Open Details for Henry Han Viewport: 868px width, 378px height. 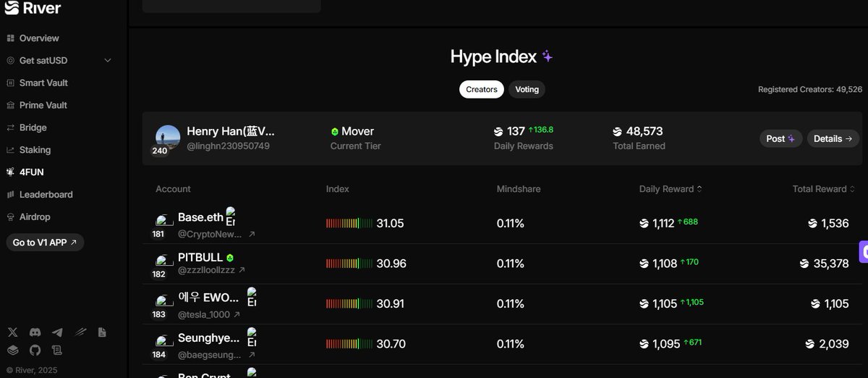click(x=833, y=139)
